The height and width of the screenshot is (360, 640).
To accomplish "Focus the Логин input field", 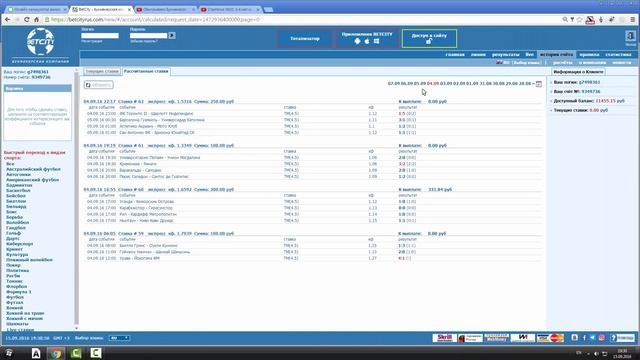I will click(x=100, y=36).
